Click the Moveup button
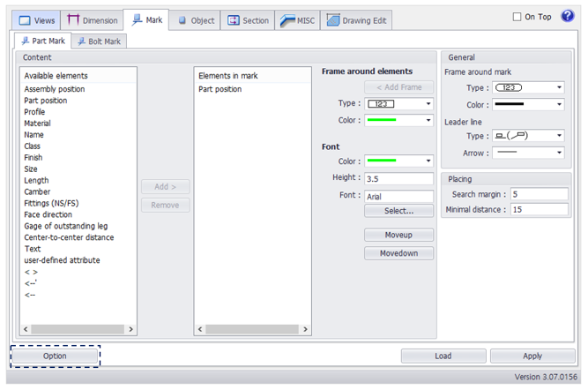 click(398, 235)
